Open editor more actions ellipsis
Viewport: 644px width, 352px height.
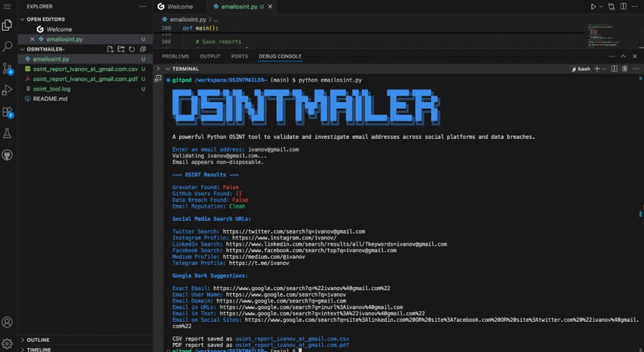pyautogui.click(x=635, y=6)
